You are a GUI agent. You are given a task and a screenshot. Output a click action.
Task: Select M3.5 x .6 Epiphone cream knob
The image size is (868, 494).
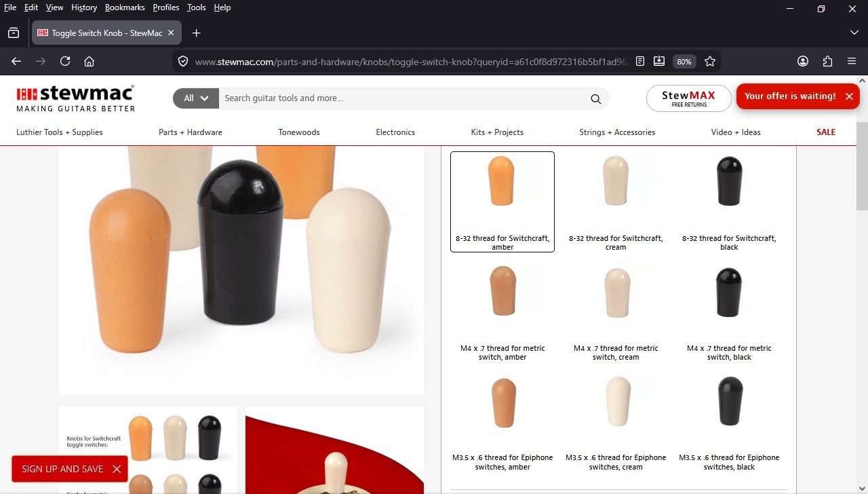616,422
